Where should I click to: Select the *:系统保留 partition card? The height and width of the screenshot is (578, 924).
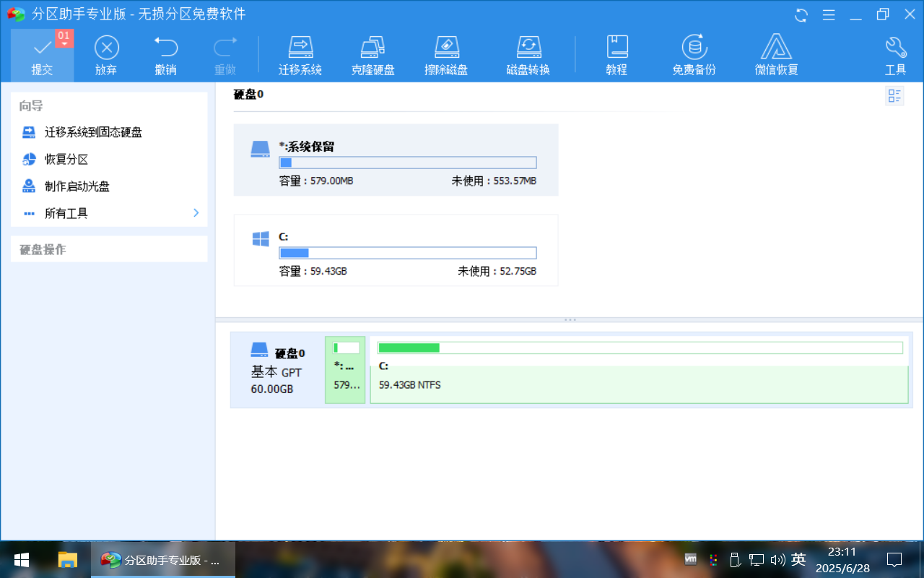[x=396, y=160]
